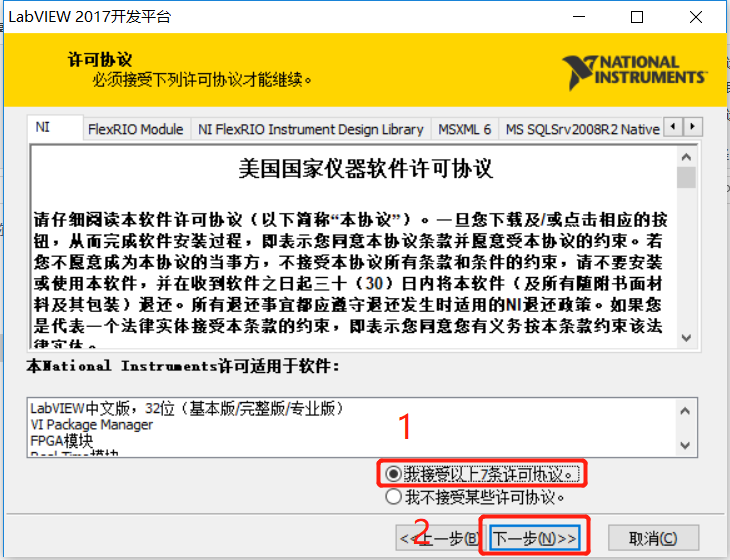Viewport: 730px width, 560px height.
Task: Click the license text scroll-down arrow
Action: pos(686,338)
